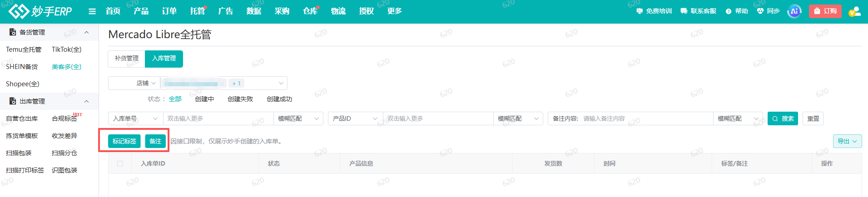868x197 pixels.
Task: Open the 仓库 menu
Action: click(x=310, y=11)
